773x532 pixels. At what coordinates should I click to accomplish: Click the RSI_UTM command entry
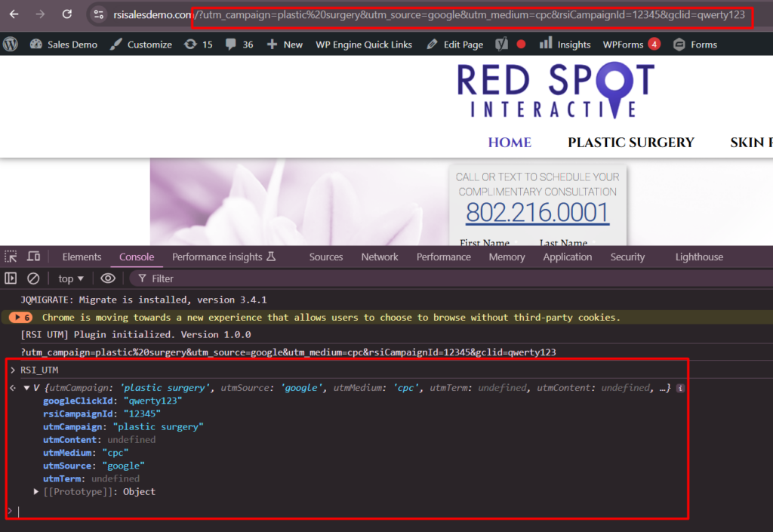[x=39, y=370]
